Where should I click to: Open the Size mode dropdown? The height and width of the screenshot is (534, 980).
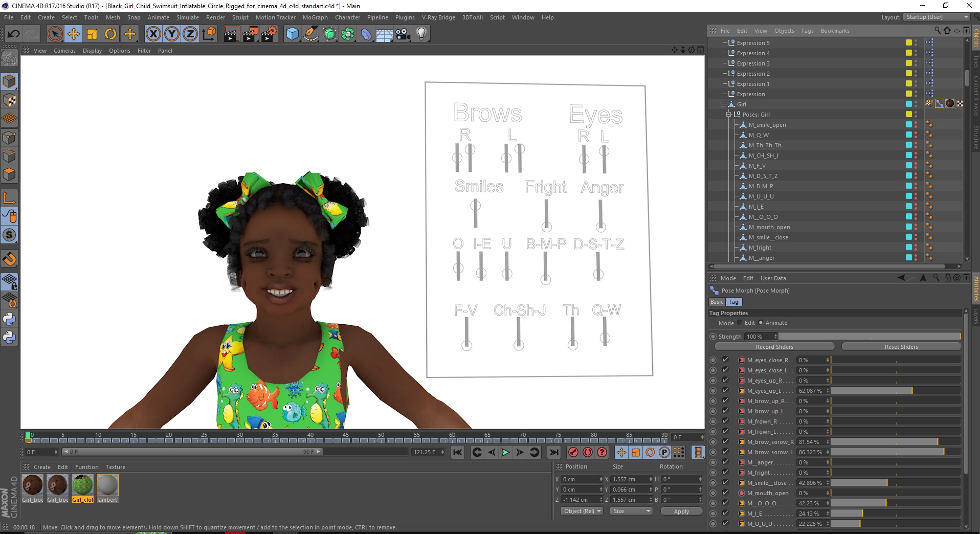tap(632, 511)
